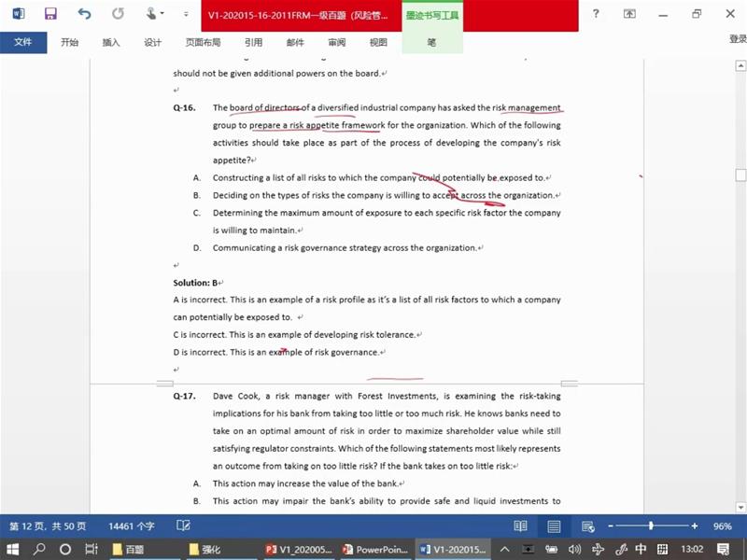Switch to Read Mode view
747x560 pixels.
point(520,526)
